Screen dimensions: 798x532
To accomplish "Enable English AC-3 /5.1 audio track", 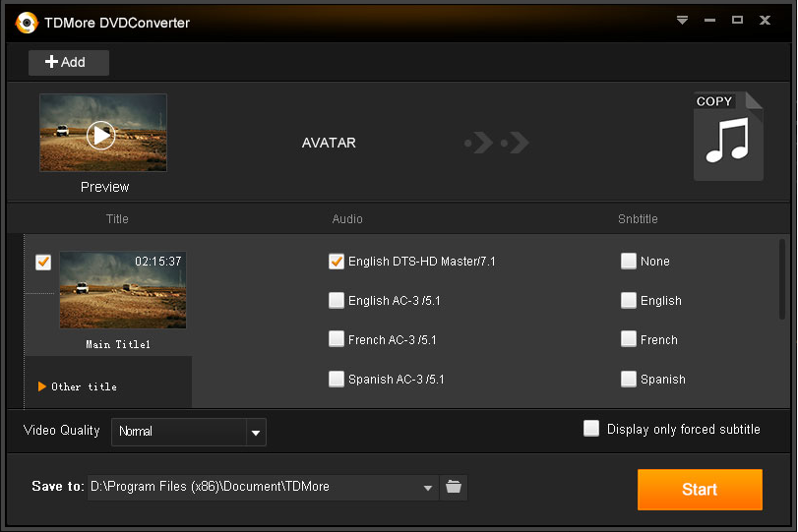I will [x=337, y=301].
